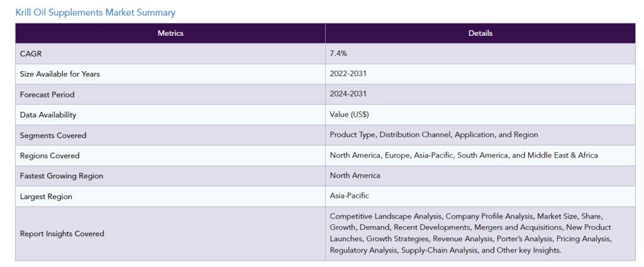
Task: Click the Product Type, Distribution Channel segments text
Action: (434, 135)
